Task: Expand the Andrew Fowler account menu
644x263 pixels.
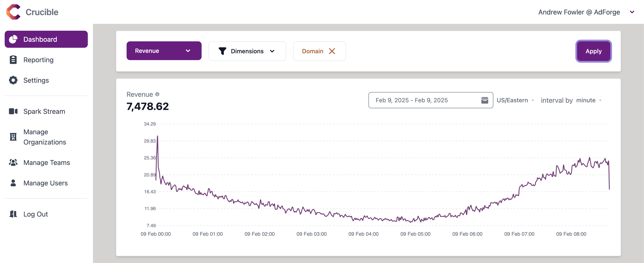Action: 632,12
